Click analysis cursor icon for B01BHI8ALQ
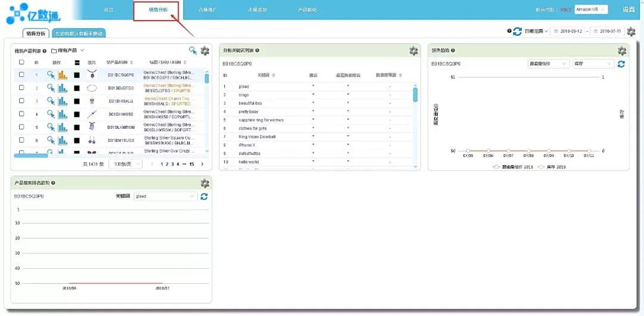The width and height of the screenshot is (644, 316). 51,101
